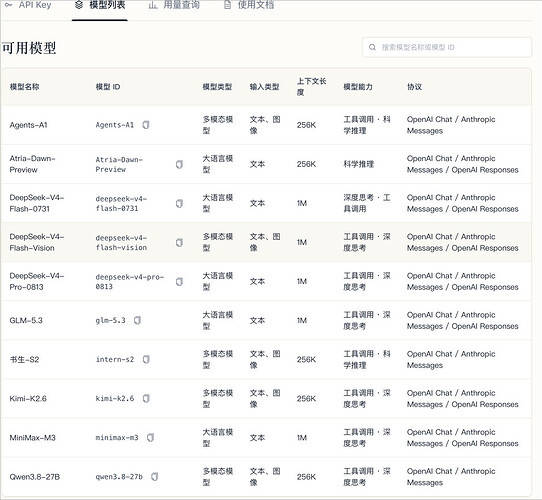Select the Kimi-K2.6 model name

click(x=28, y=398)
